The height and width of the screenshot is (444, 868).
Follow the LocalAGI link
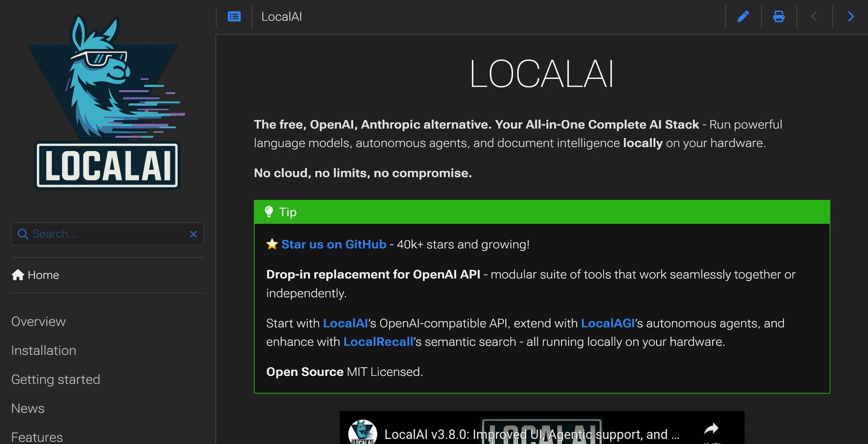pos(607,323)
